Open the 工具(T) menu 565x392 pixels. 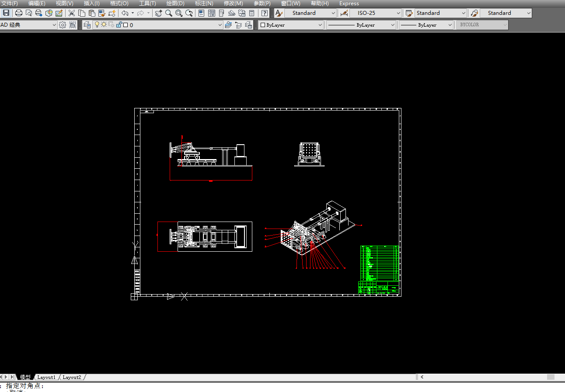147,3
